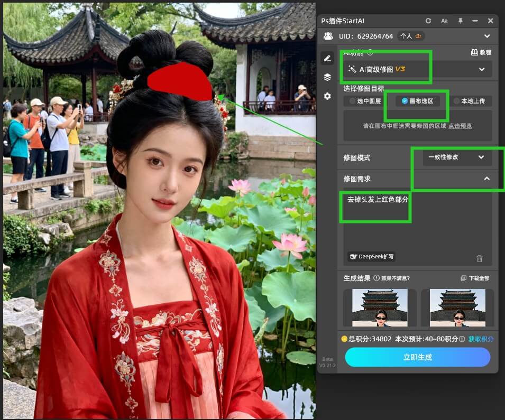Click the DeepSeek扩写 button
Image resolution: width=505 pixels, height=420 pixels.
tap(372, 257)
